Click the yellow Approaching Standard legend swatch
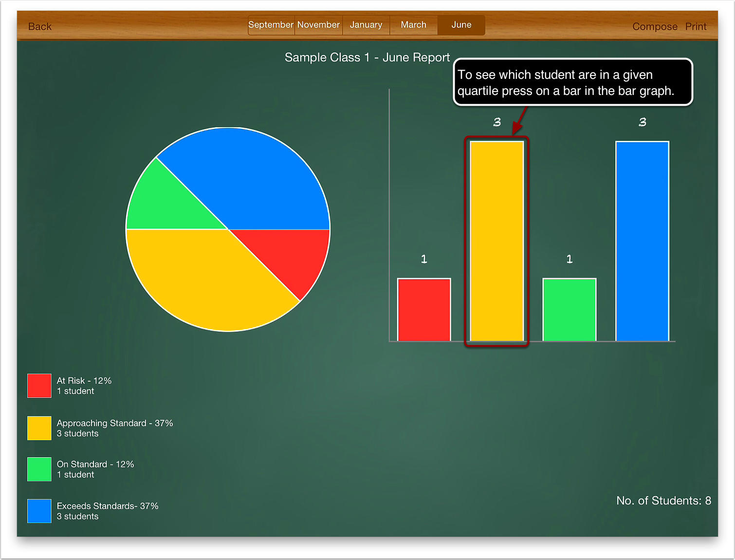Viewport: 735px width, 560px height. click(39, 428)
